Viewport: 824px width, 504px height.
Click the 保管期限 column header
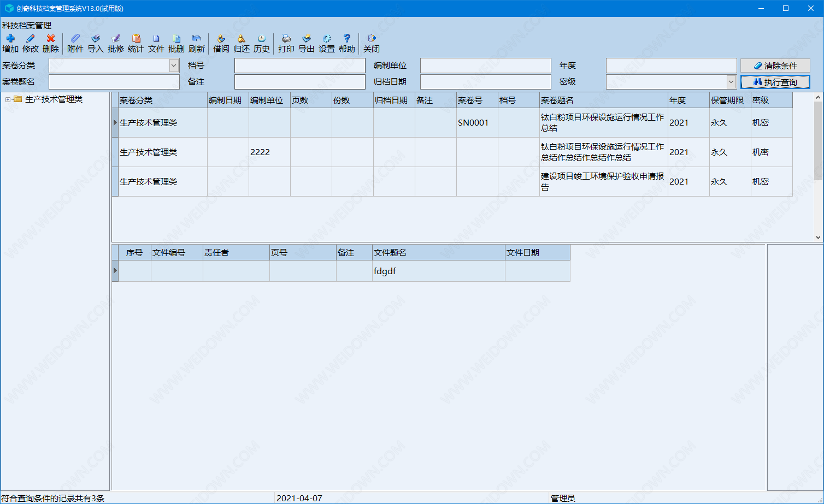(731, 100)
